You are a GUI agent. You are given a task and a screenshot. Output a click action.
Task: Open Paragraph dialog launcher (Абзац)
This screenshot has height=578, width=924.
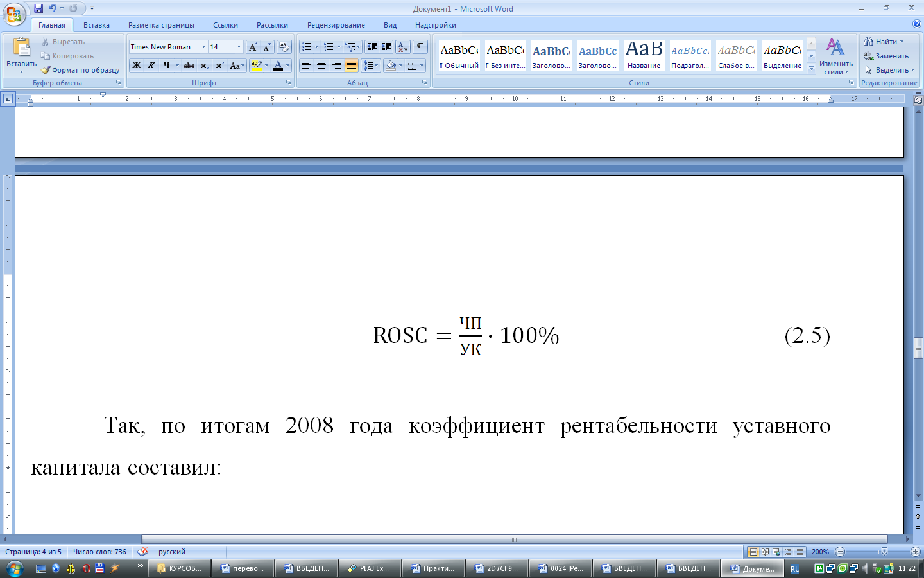[425, 83]
